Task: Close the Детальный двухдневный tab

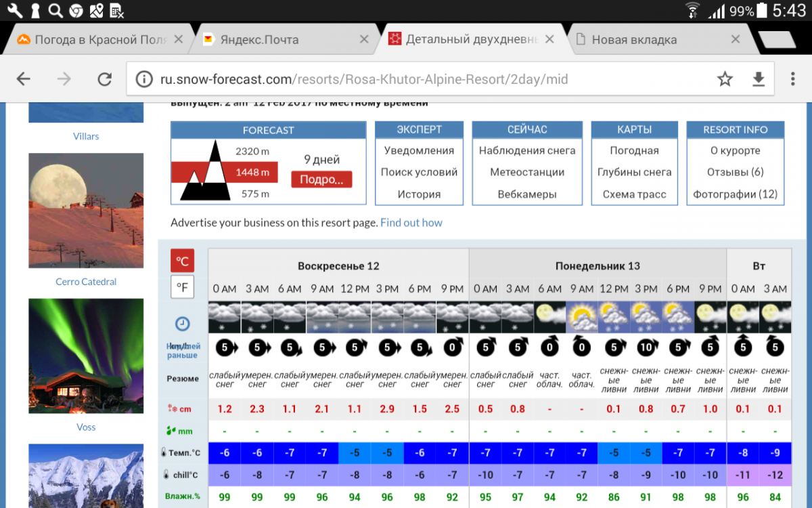Action: 549,39
